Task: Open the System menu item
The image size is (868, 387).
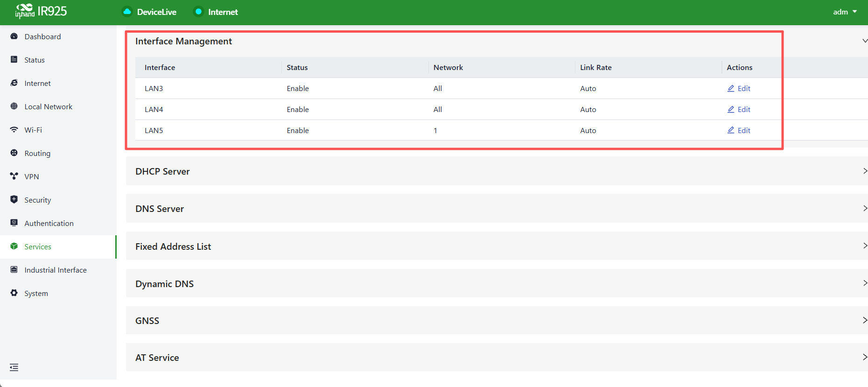Action: (x=58, y=293)
